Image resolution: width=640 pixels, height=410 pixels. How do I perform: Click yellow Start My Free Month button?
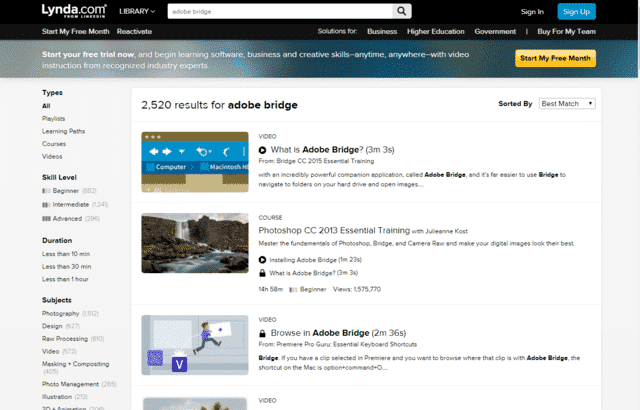[x=555, y=58]
